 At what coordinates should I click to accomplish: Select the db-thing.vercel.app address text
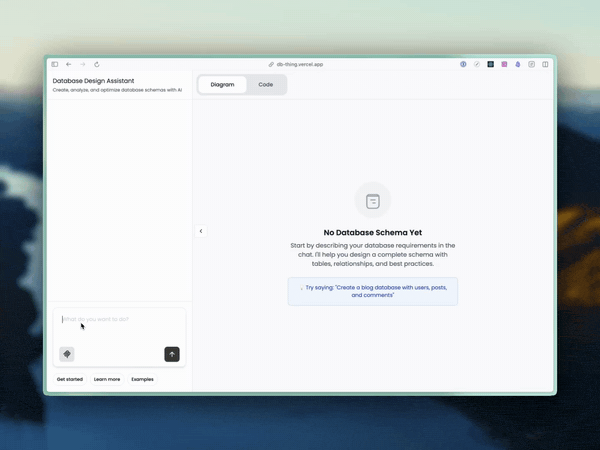tap(300, 64)
